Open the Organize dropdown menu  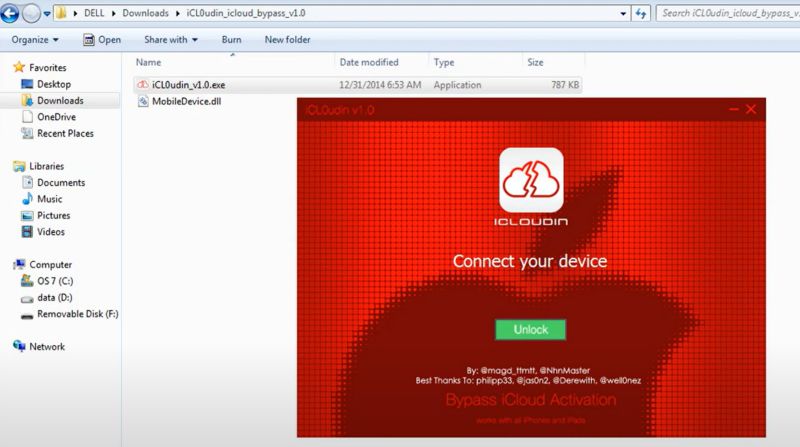pos(35,40)
